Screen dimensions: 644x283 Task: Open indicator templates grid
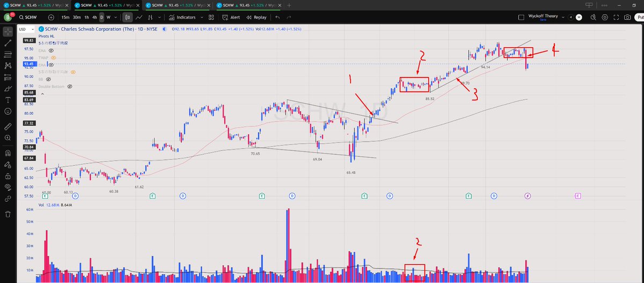211,17
